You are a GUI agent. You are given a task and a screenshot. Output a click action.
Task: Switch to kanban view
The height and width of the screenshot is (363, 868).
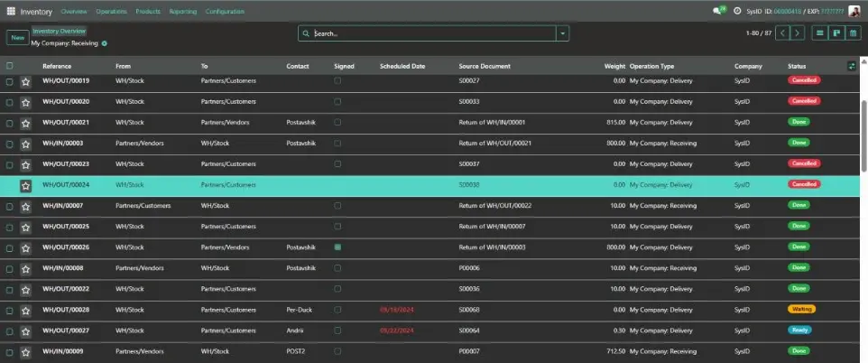(x=836, y=33)
